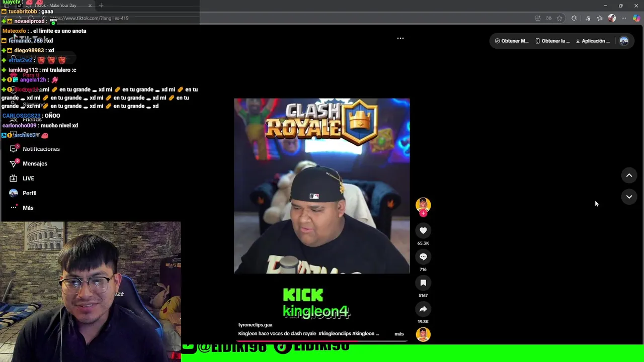Viewport: 644px width, 362px height.
Task: Click the Mensajes paper-plane icon
Action: (x=14, y=163)
